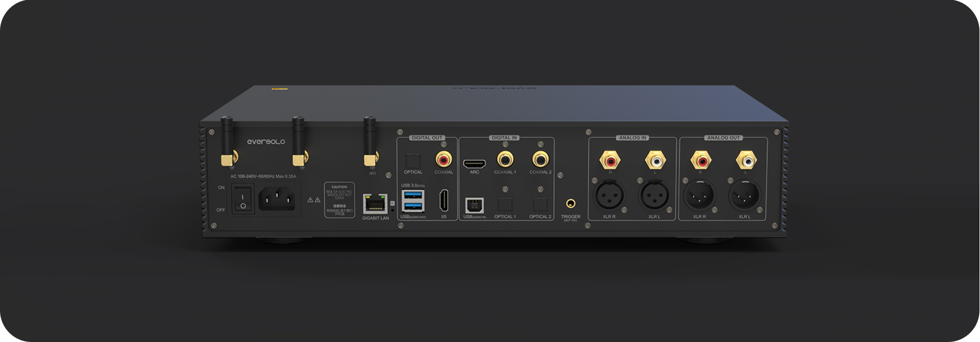Click the top USB 3.0 port
Image resolution: width=980 pixels, height=342 pixels.
click(412, 194)
